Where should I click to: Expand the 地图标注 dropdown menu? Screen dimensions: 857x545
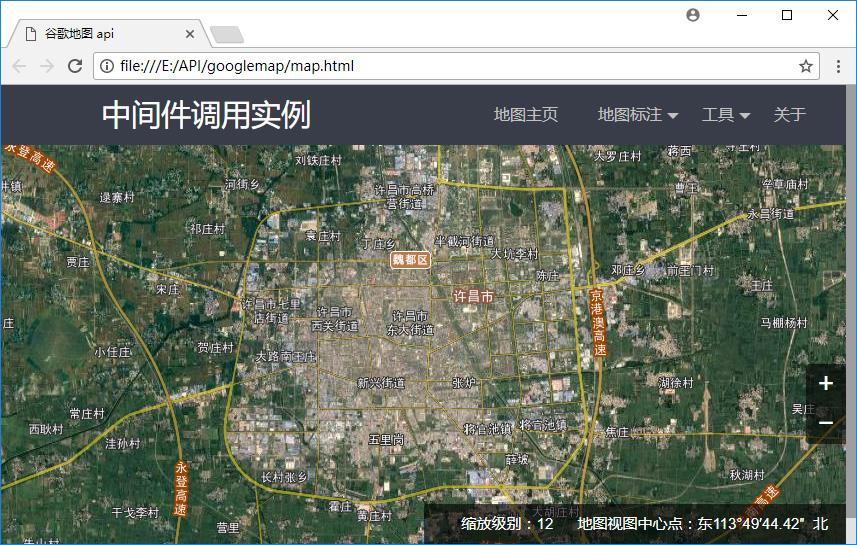pos(637,114)
